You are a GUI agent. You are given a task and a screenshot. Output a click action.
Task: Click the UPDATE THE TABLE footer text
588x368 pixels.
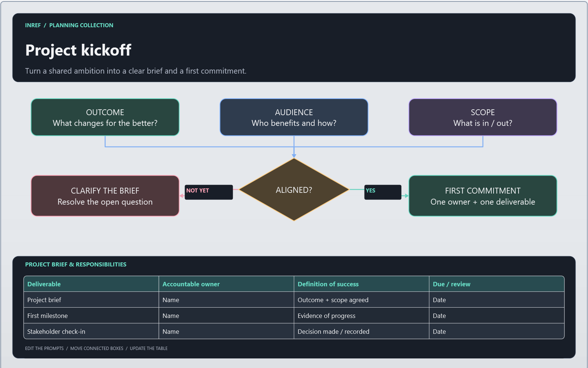tap(149, 348)
